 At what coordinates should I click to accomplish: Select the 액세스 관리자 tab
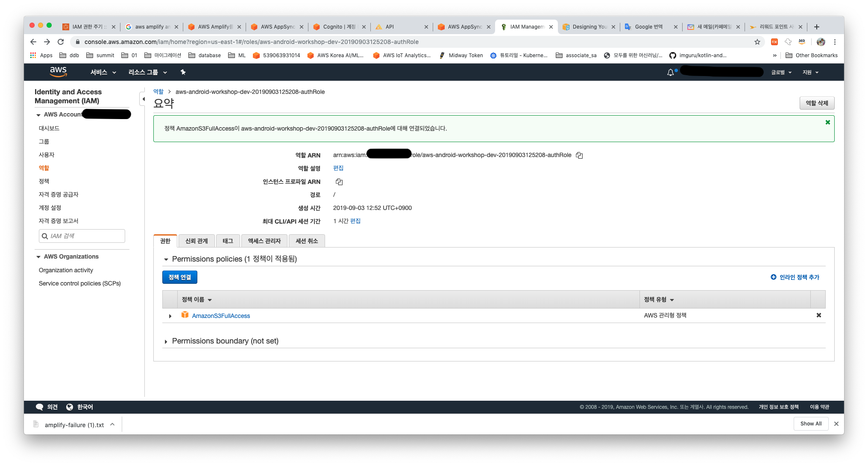pos(263,240)
